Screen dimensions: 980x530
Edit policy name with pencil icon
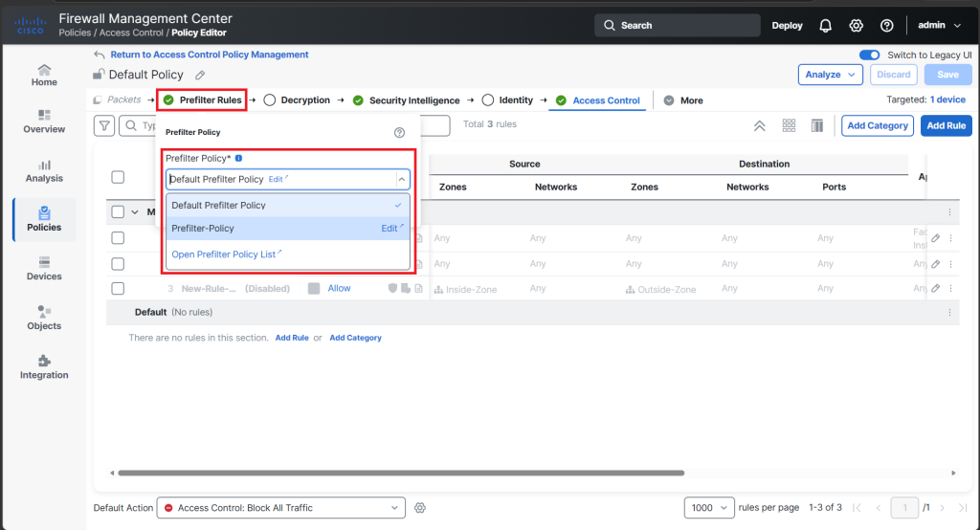click(200, 75)
